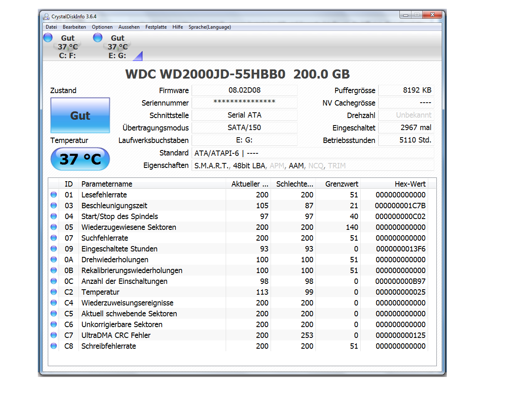532x399 pixels.
Task: Click the Übertragungsmodus field SATA/150
Action: 244,128
